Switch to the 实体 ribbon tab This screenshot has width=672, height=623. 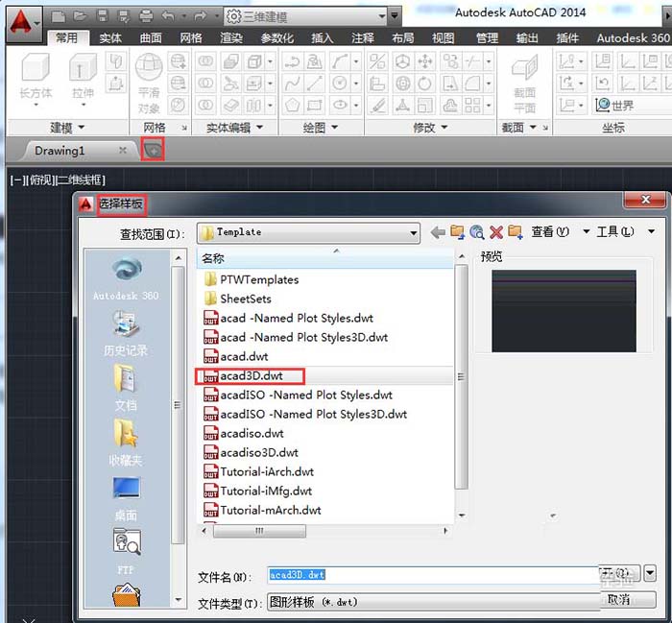coord(110,38)
